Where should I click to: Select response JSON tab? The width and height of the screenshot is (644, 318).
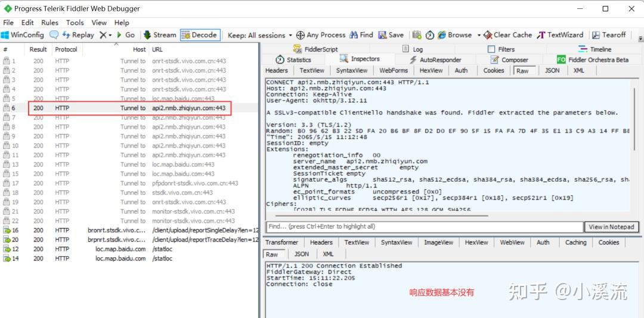click(x=302, y=254)
